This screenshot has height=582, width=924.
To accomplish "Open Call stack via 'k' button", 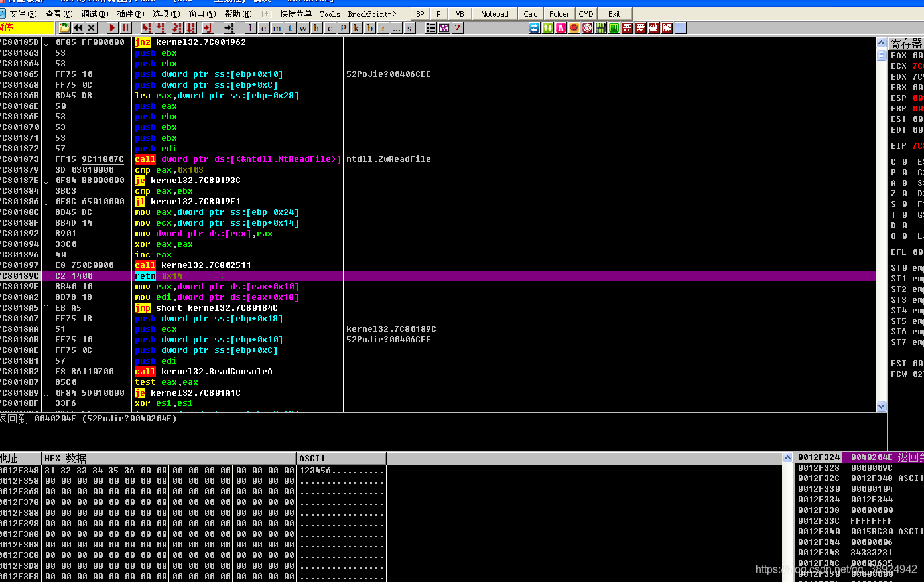I will [356, 27].
